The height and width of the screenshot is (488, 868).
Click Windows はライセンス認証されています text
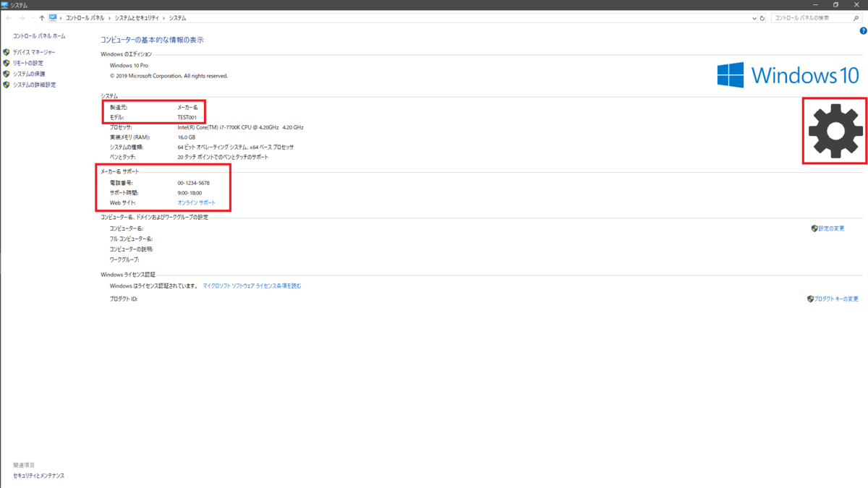coord(153,286)
